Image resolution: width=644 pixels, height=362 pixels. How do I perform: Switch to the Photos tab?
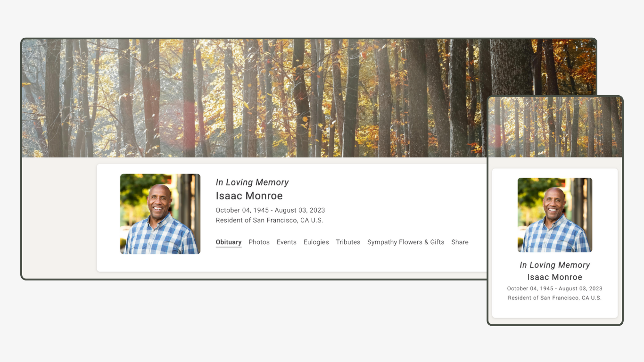pyautogui.click(x=259, y=242)
